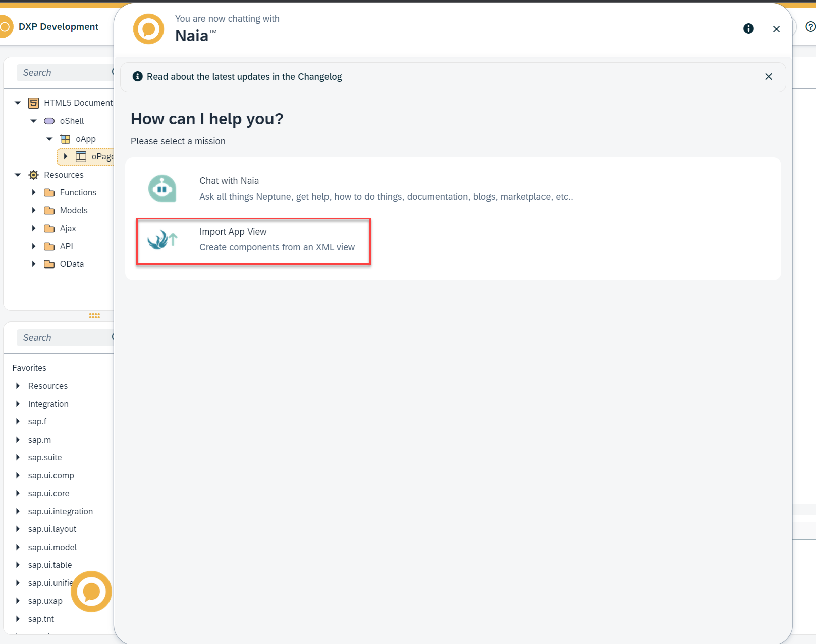This screenshot has height=644, width=816.
Task: Expand the sap.tnt library group
Action: point(18,619)
